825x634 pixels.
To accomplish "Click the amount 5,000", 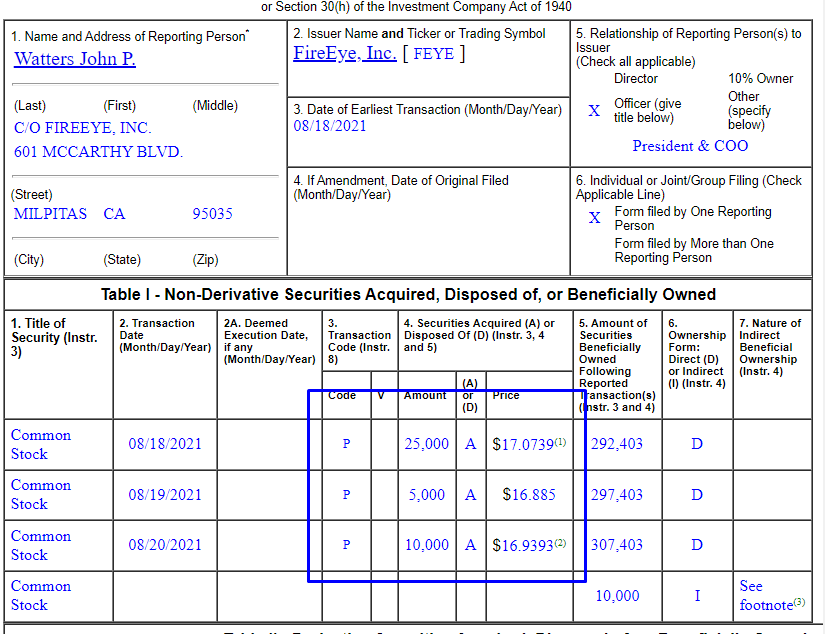I will (427, 495).
